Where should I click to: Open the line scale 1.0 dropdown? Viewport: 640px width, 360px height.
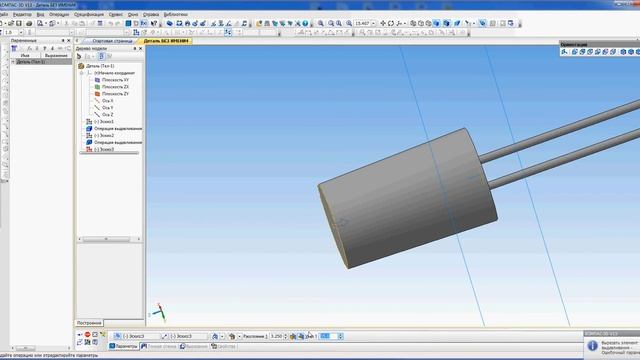pyautogui.click(x=21, y=32)
